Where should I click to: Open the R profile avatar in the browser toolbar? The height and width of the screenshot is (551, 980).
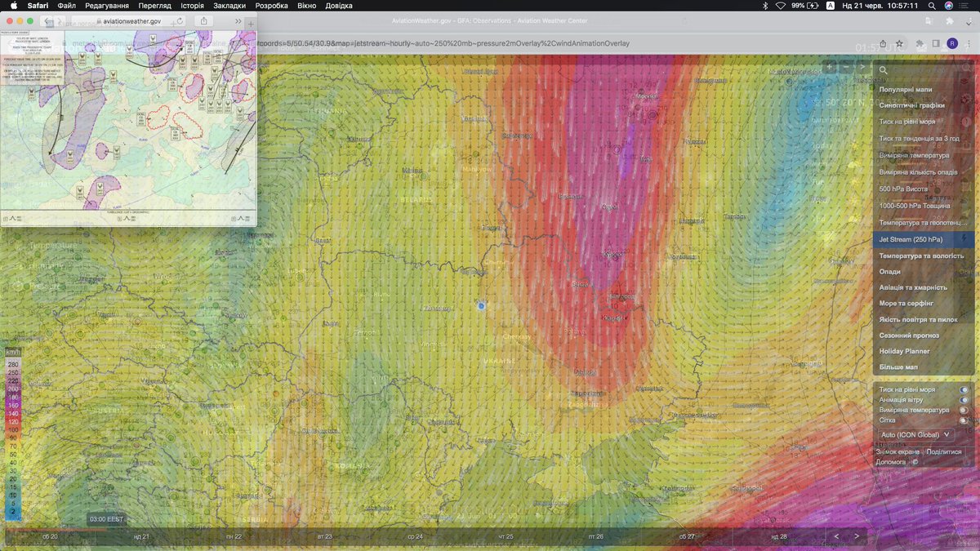(952, 43)
